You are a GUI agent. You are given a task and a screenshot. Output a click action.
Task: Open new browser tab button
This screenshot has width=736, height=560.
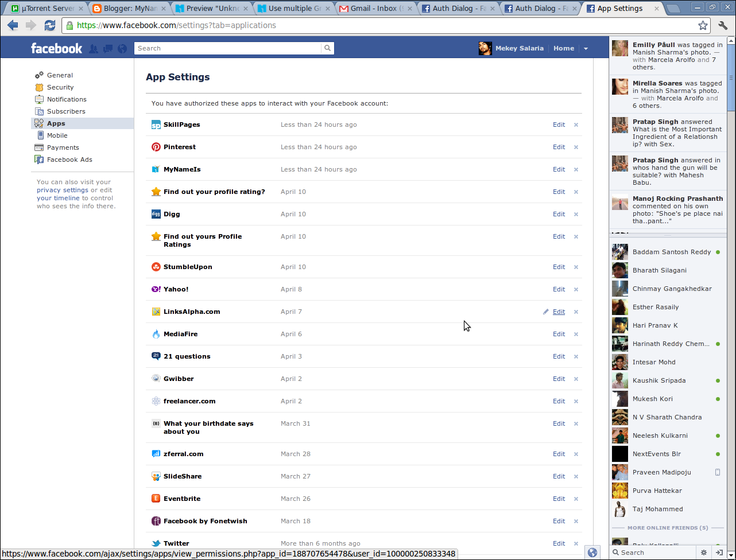(673, 9)
